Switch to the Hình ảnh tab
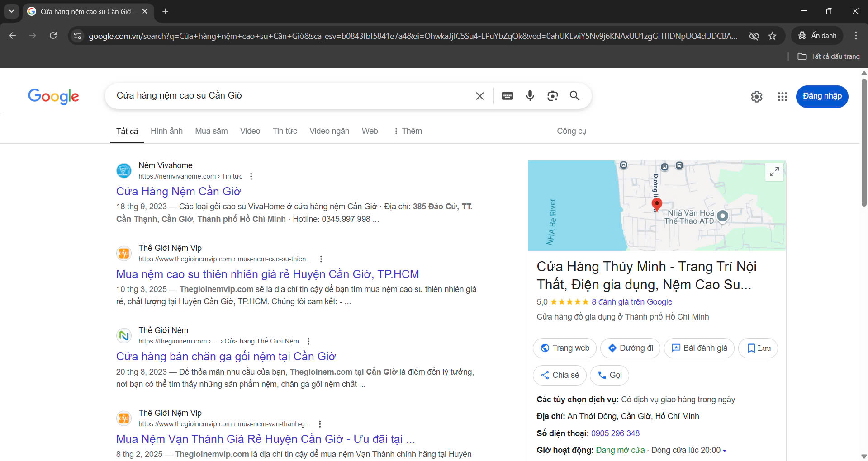This screenshot has height=461, width=868. pyautogui.click(x=166, y=131)
